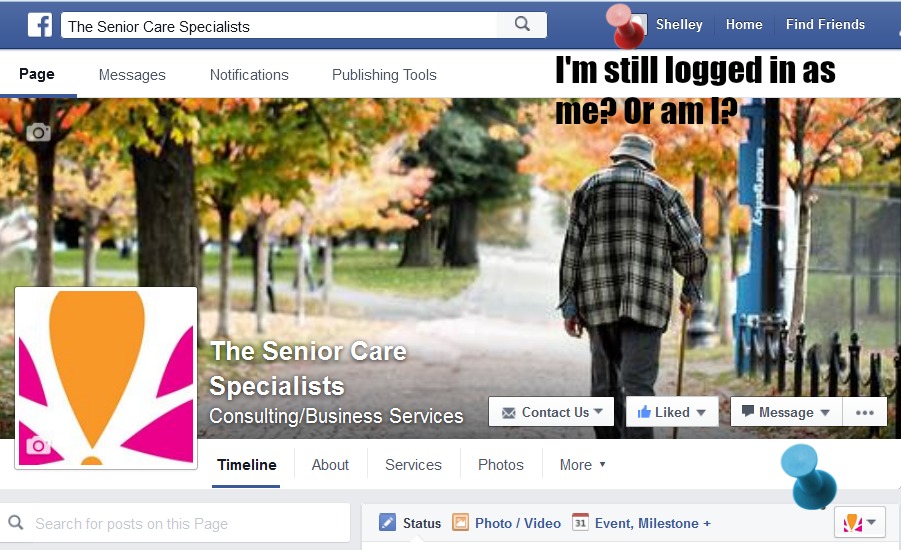This screenshot has height=550, width=901.
Task: Open the three-dots more actions button
Action: click(x=864, y=412)
